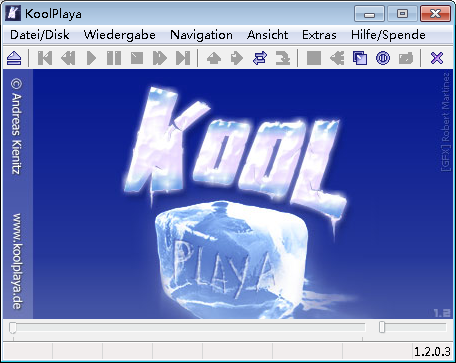Click the pause icon

point(114,58)
